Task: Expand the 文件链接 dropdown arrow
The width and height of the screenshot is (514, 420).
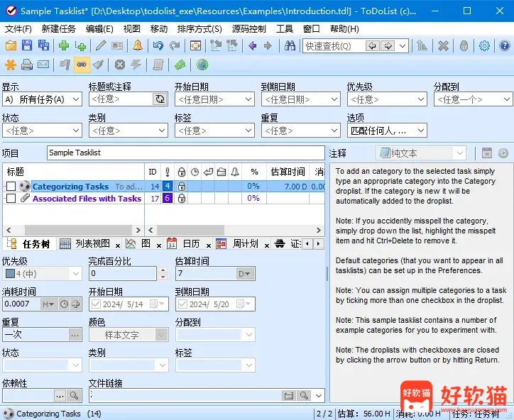Action: tap(318, 396)
